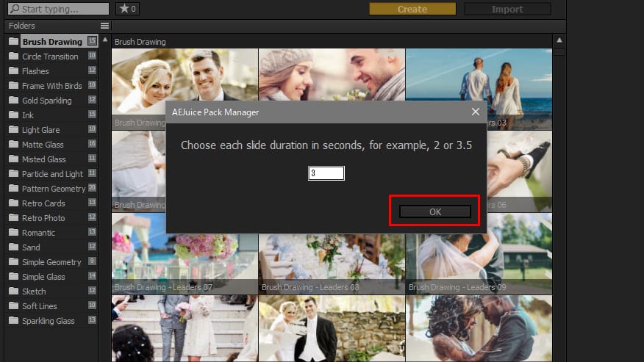This screenshot has width=644, height=362.
Task: Open the woman in knit hat thumbnail
Action: 332,75
